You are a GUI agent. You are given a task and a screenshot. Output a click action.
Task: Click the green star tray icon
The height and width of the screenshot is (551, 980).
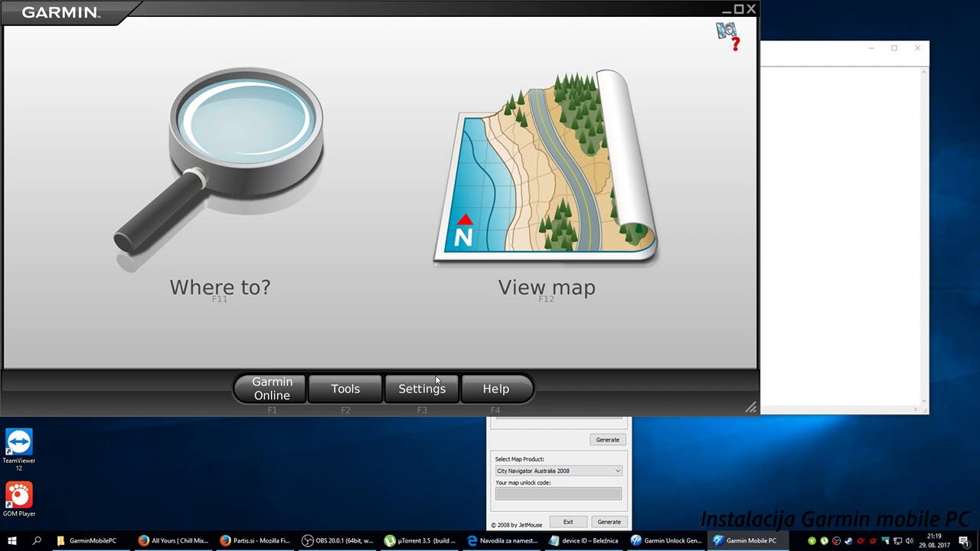812,541
